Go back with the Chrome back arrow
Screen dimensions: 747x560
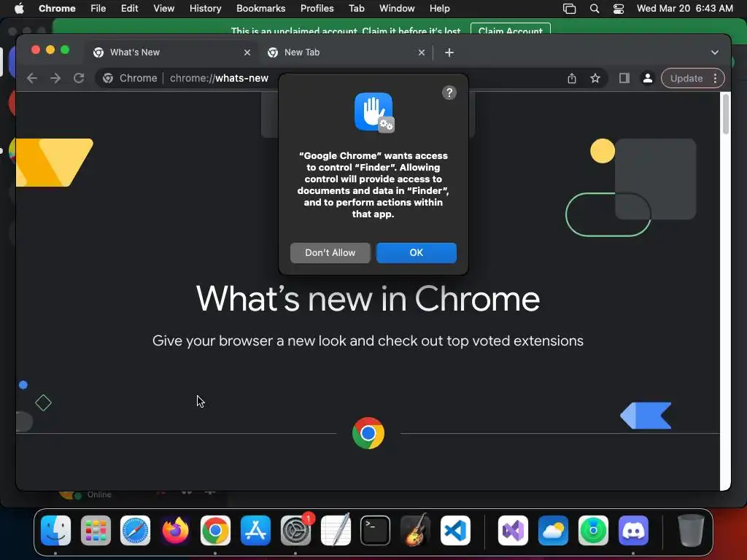pyautogui.click(x=32, y=78)
